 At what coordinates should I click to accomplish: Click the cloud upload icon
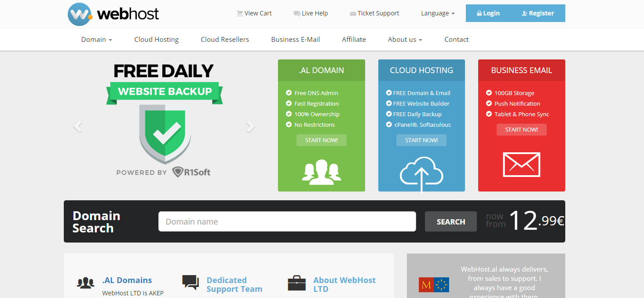(x=421, y=174)
